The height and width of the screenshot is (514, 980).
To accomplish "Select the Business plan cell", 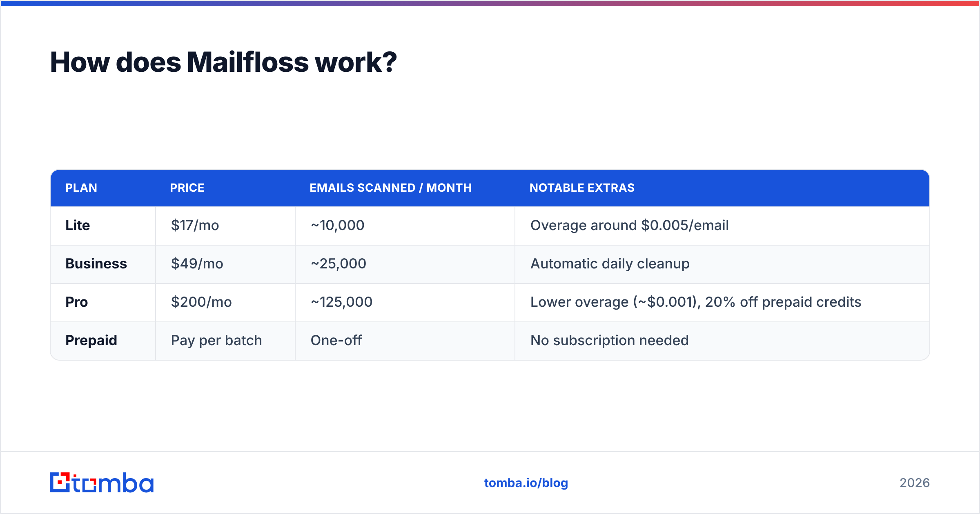I will (x=103, y=264).
